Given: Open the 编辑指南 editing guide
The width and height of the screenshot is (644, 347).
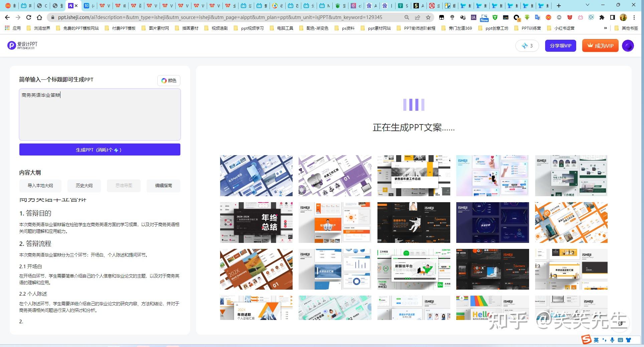Looking at the screenshot, I should 163,186.
